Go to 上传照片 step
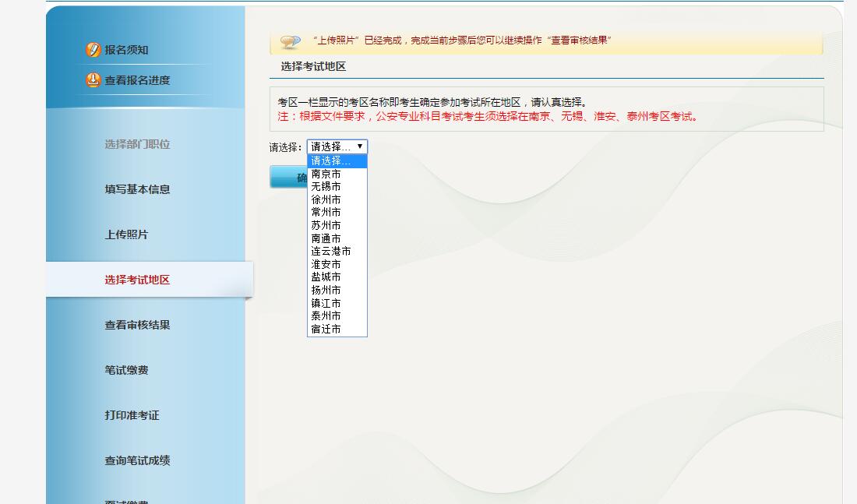This screenshot has width=857, height=504. coord(126,234)
